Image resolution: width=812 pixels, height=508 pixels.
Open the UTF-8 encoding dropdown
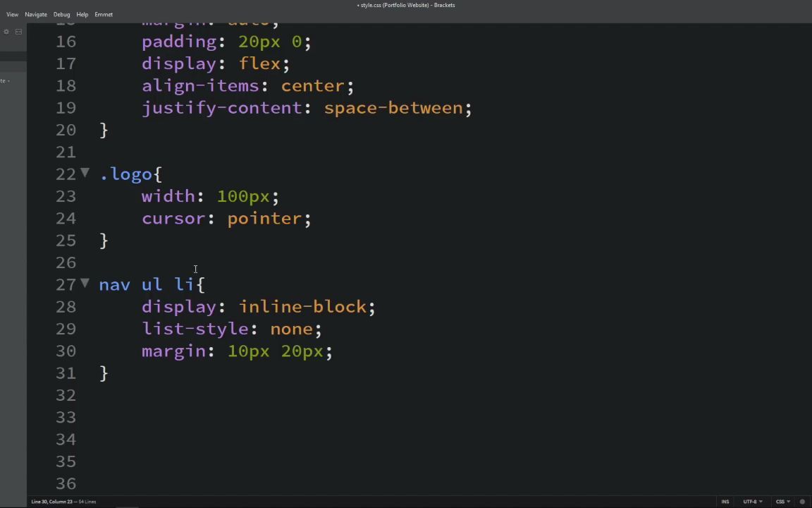coord(751,502)
